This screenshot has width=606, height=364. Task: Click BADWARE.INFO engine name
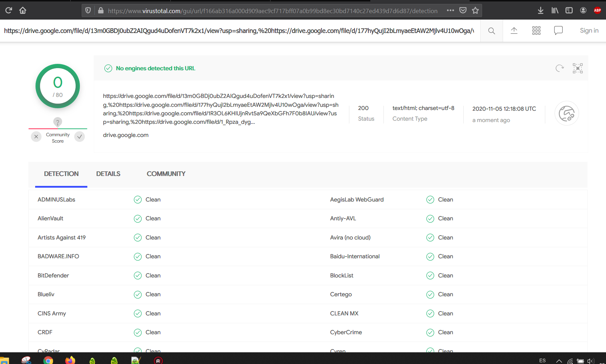(x=58, y=257)
